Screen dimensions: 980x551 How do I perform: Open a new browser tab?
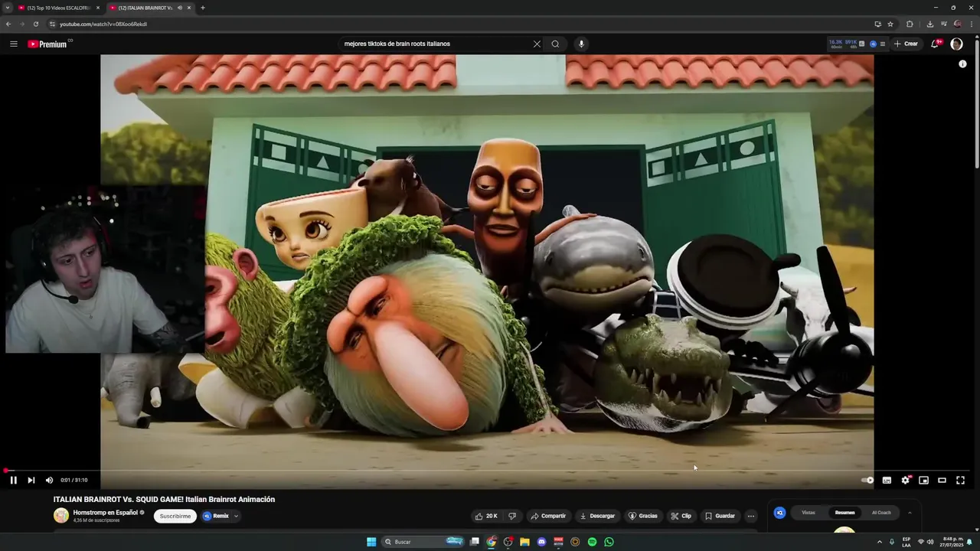(x=202, y=8)
